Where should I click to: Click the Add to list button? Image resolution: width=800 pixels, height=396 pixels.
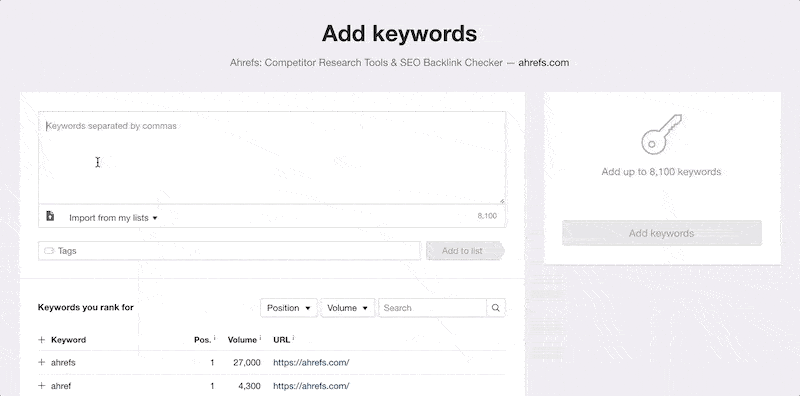[465, 251]
